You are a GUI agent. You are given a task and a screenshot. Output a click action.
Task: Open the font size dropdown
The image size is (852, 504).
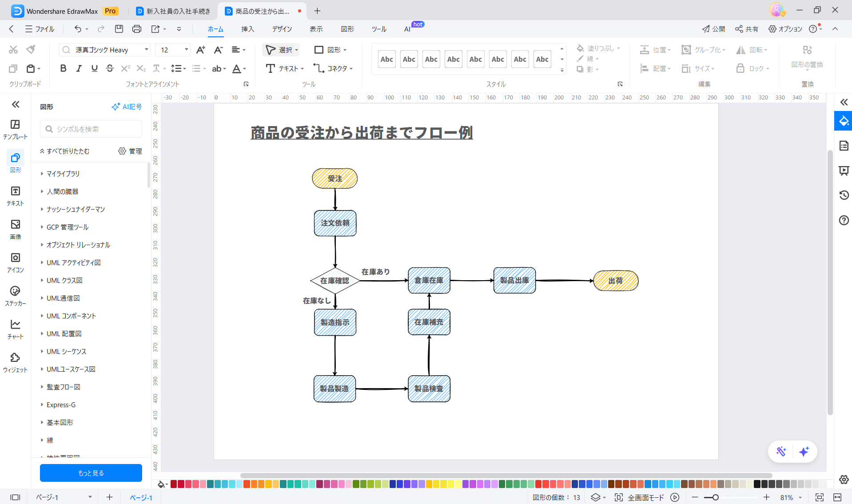pyautogui.click(x=187, y=50)
